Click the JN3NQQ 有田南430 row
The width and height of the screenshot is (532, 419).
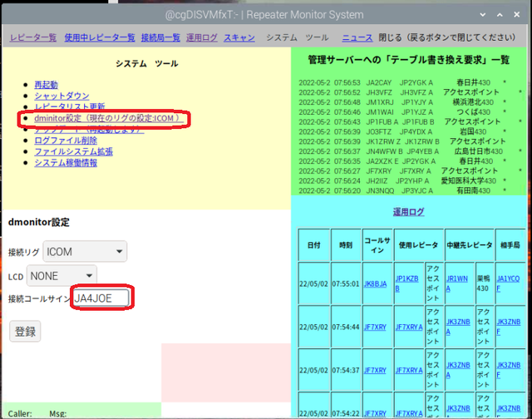402,190
